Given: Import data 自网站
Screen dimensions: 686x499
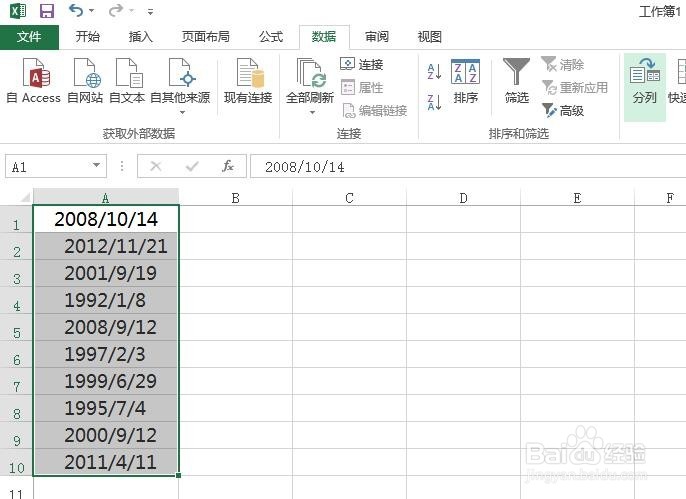Looking at the screenshot, I should [x=85, y=81].
